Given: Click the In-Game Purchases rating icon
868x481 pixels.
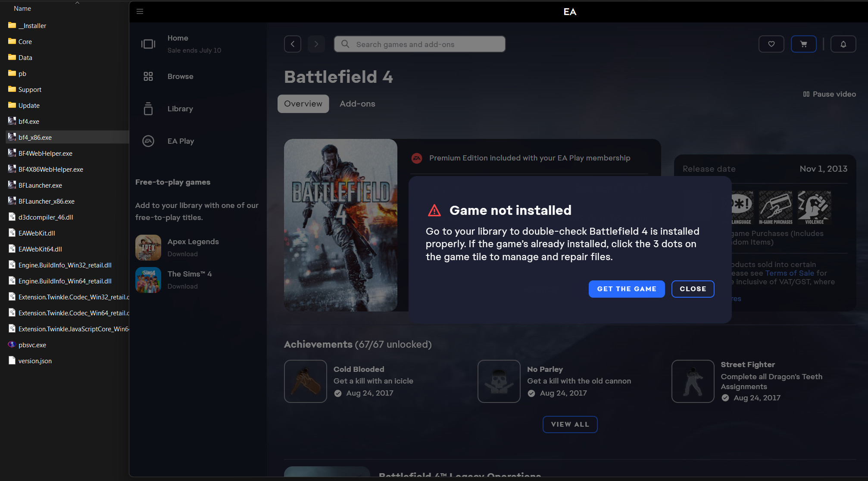Looking at the screenshot, I should pos(776,207).
